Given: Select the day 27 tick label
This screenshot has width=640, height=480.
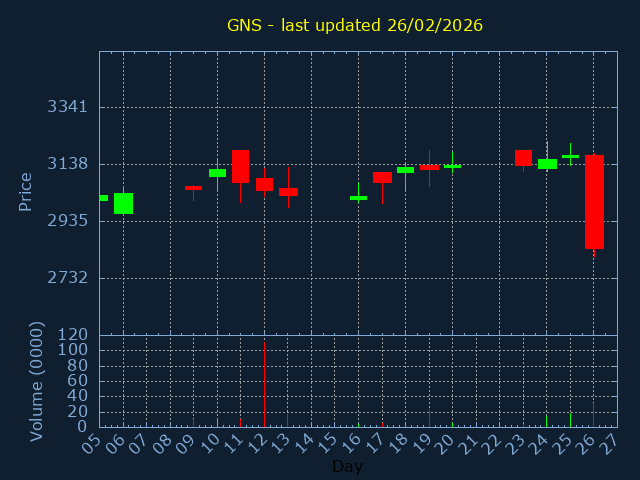Looking at the screenshot, I should point(609,441).
